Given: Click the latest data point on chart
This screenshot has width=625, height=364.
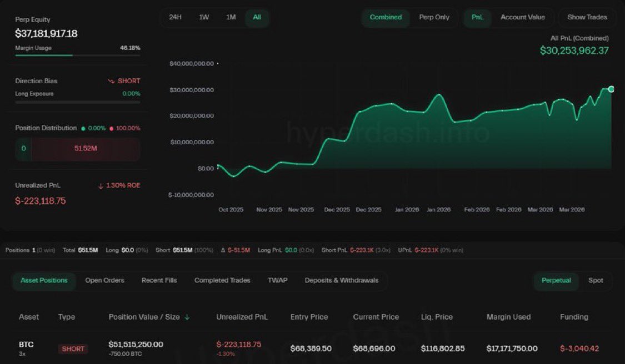Looking at the screenshot, I should (611, 89).
